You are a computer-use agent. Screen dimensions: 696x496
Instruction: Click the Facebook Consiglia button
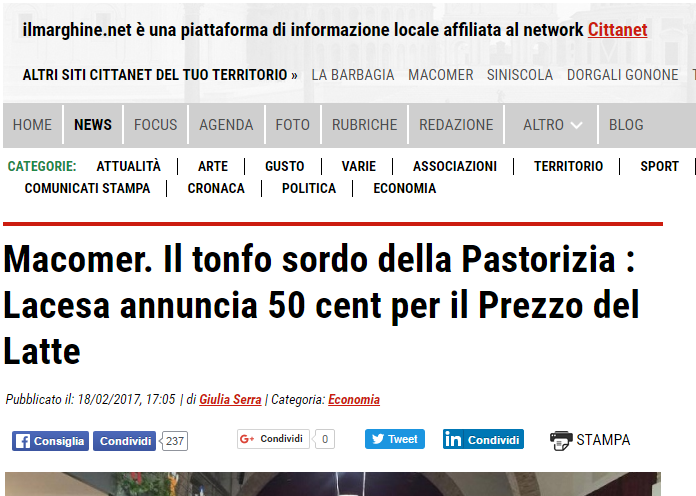coord(50,441)
